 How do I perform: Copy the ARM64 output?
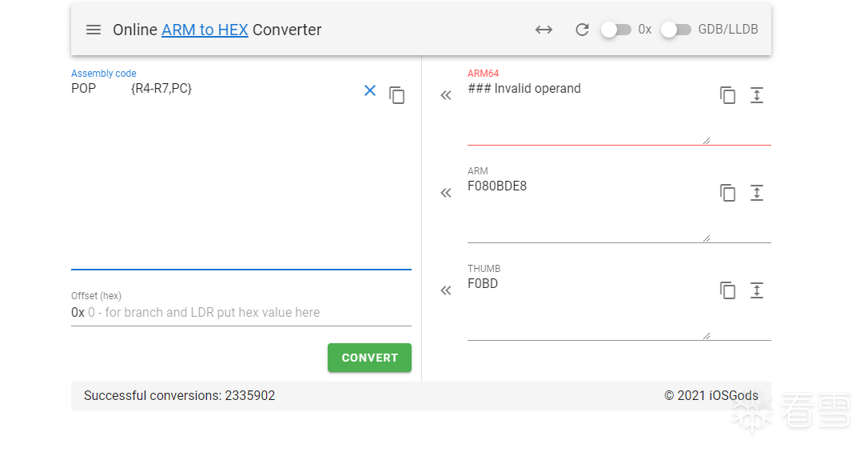[x=727, y=95]
